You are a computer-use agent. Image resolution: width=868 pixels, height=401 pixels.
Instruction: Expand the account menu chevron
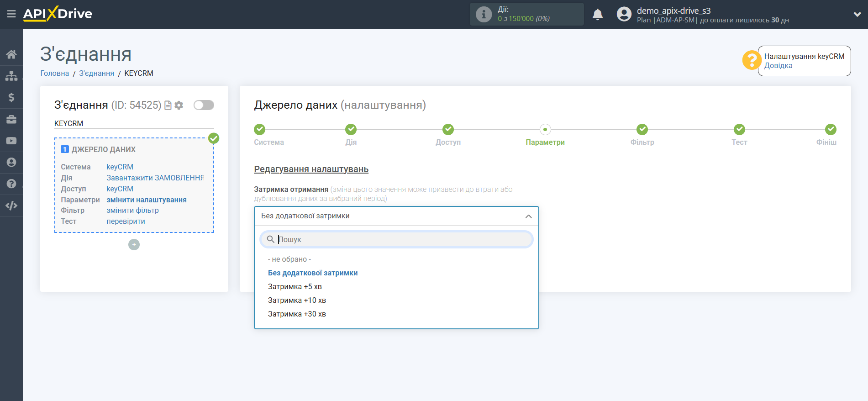pos(857,14)
